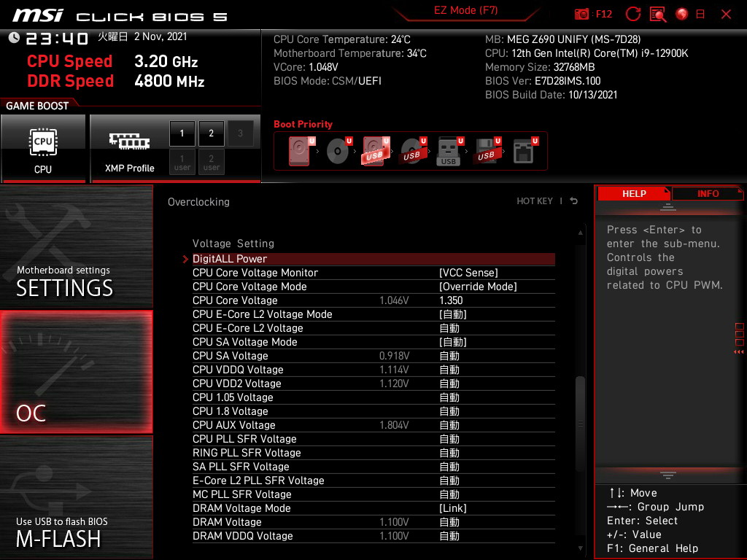Screen dimensions: 747x560
Task: Open the language globe icon
Action: [x=682, y=15]
